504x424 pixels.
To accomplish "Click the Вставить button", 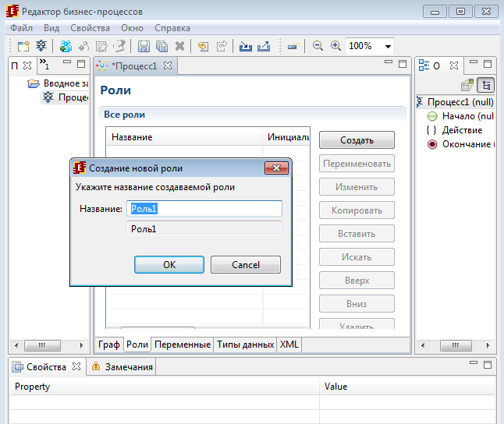I will click(357, 234).
